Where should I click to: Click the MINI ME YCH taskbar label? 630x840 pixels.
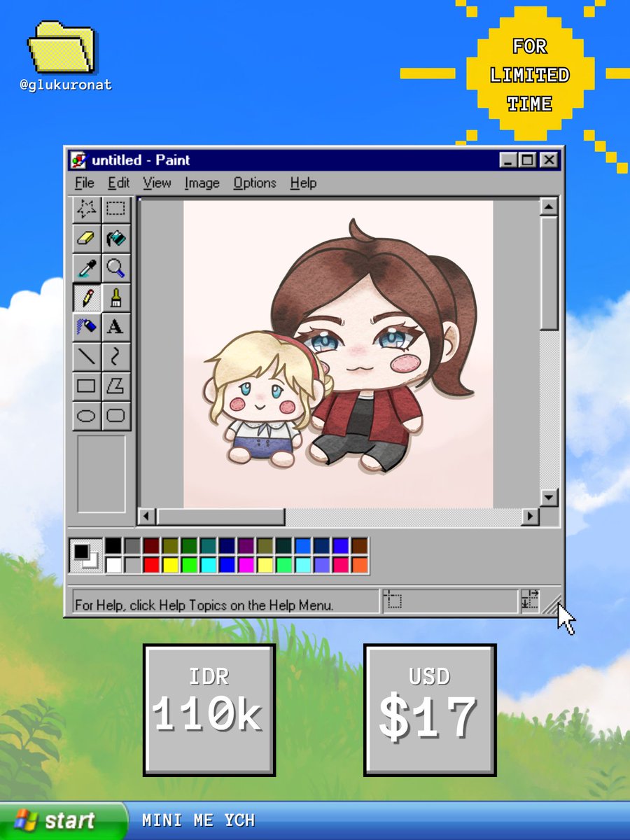point(198,820)
